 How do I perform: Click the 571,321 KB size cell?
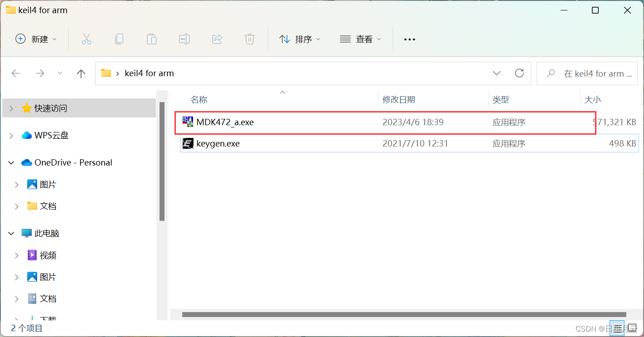coord(614,122)
